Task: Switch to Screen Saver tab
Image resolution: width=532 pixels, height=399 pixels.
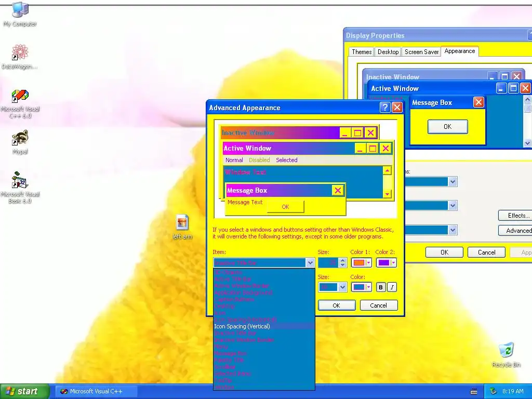Action: (421, 52)
